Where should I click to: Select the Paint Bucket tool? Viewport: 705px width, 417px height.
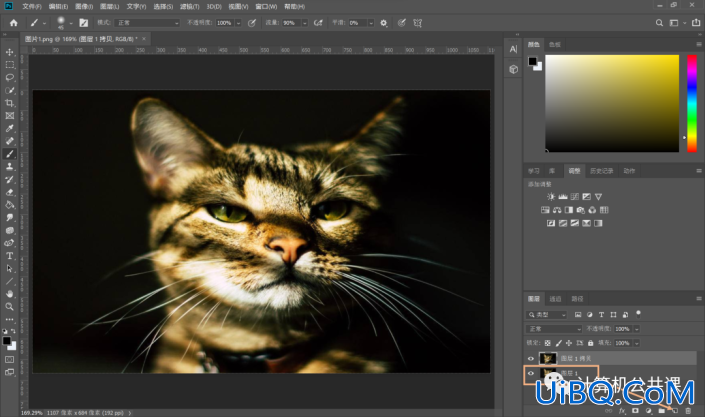tap(9, 205)
